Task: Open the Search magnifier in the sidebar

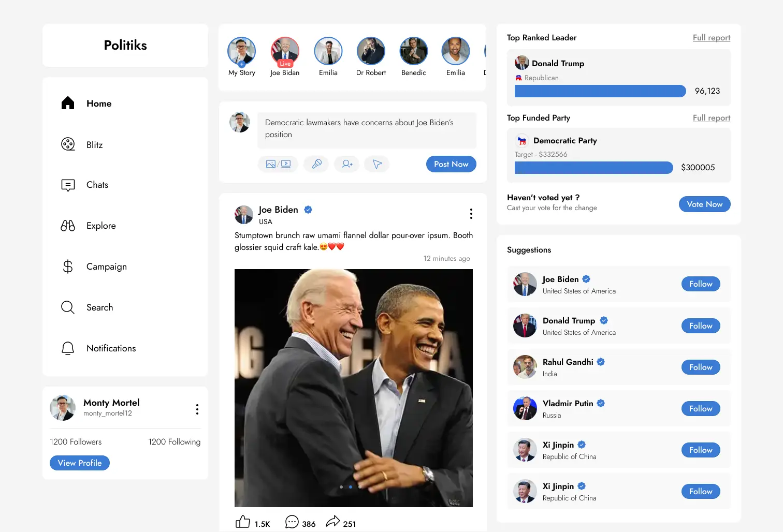Action: pyautogui.click(x=68, y=307)
